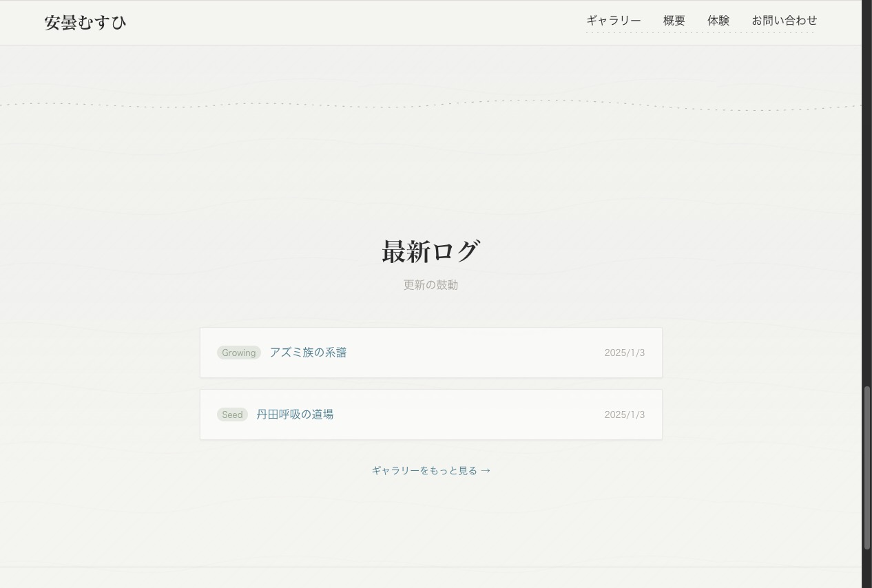The image size is (872, 588).
Task: Click the date on アズミ族の系譜
Action: pyautogui.click(x=624, y=352)
